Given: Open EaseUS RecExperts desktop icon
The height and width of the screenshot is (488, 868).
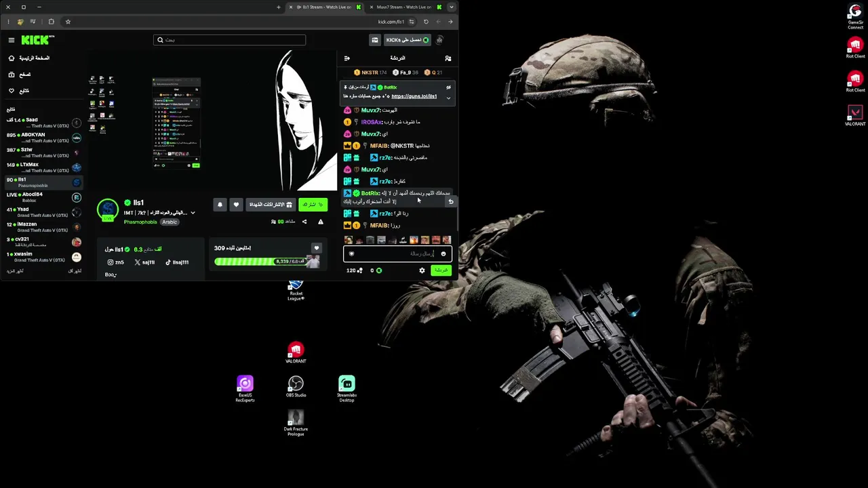Looking at the screenshot, I should [245, 389].
